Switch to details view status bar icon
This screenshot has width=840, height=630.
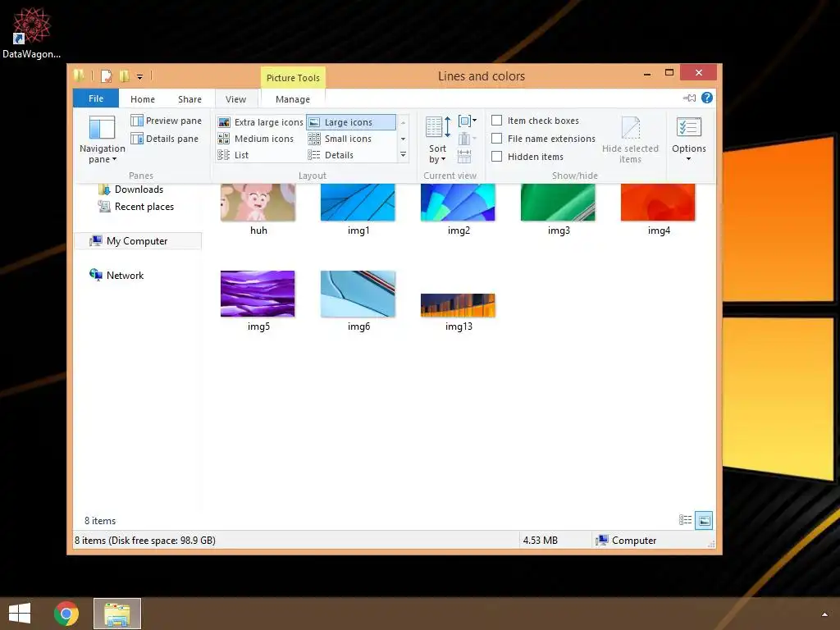point(685,520)
